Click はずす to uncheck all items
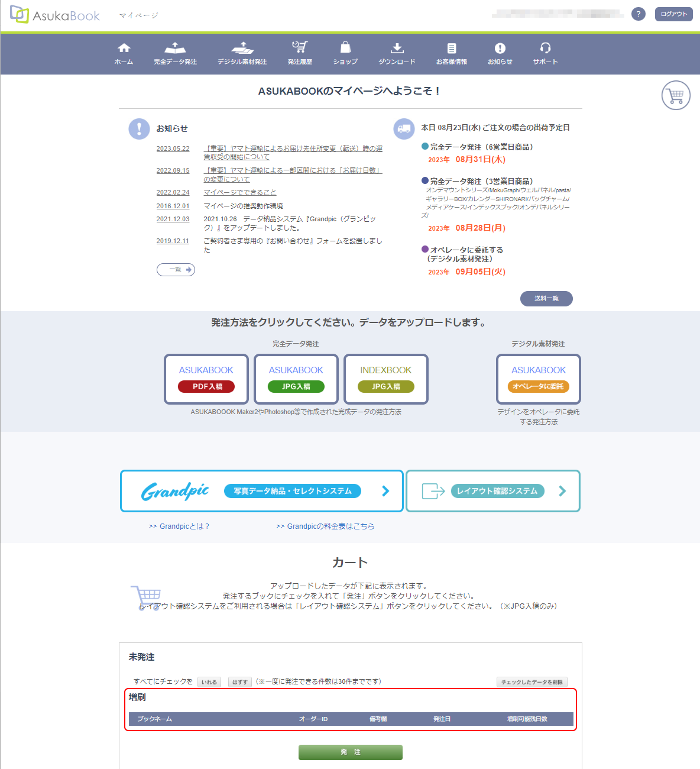This screenshot has width=700, height=769. pos(240,682)
